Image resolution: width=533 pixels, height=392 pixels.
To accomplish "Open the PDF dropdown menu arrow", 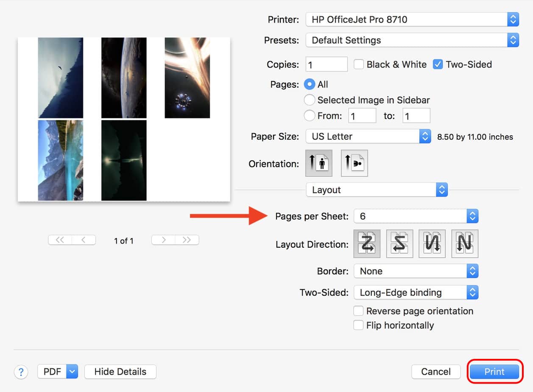I will click(x=73, y=372).
